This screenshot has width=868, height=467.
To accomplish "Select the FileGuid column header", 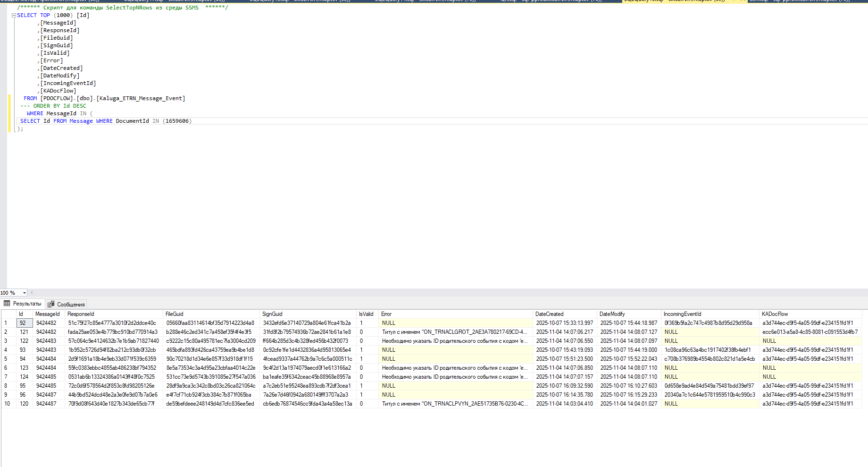I will click(x=211, y=314).
